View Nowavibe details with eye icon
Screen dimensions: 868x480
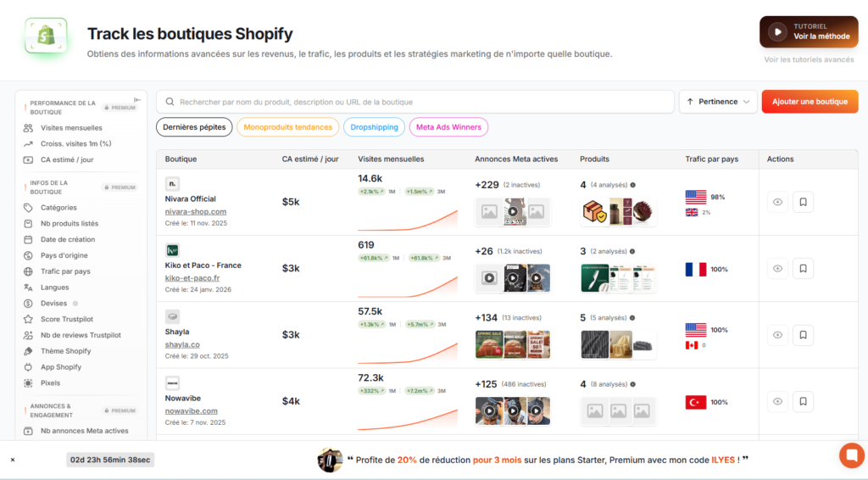click(x=778, y=401)
